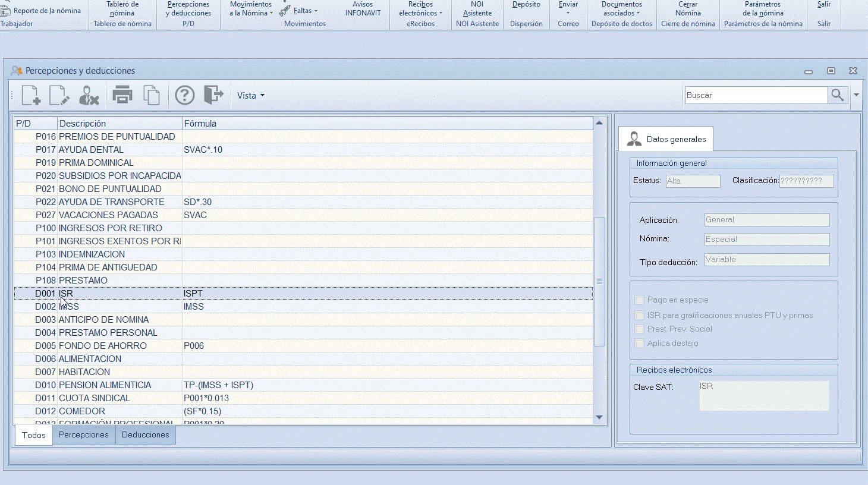Open help with question mark icon

[184, 95]
